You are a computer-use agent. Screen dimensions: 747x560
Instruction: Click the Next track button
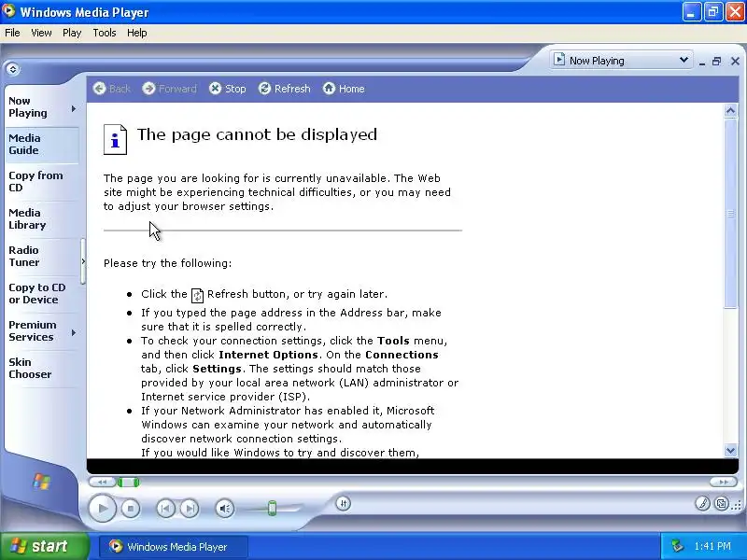tap(190, 509)
